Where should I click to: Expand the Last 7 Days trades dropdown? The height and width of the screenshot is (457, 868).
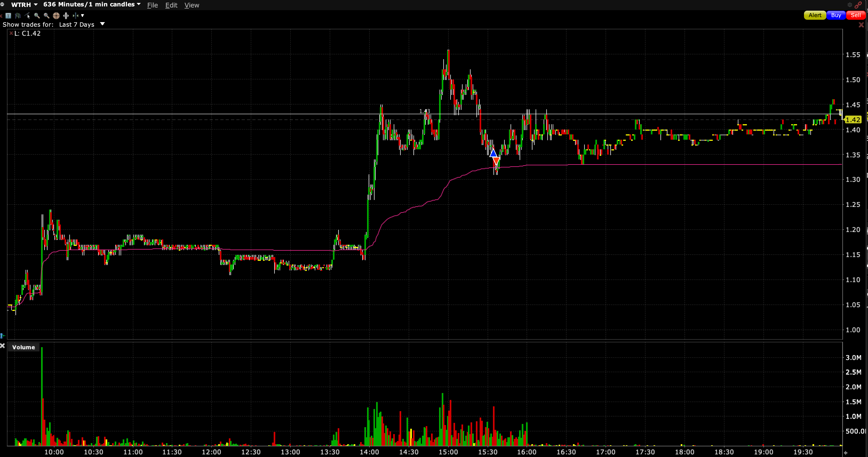point(102,24)
